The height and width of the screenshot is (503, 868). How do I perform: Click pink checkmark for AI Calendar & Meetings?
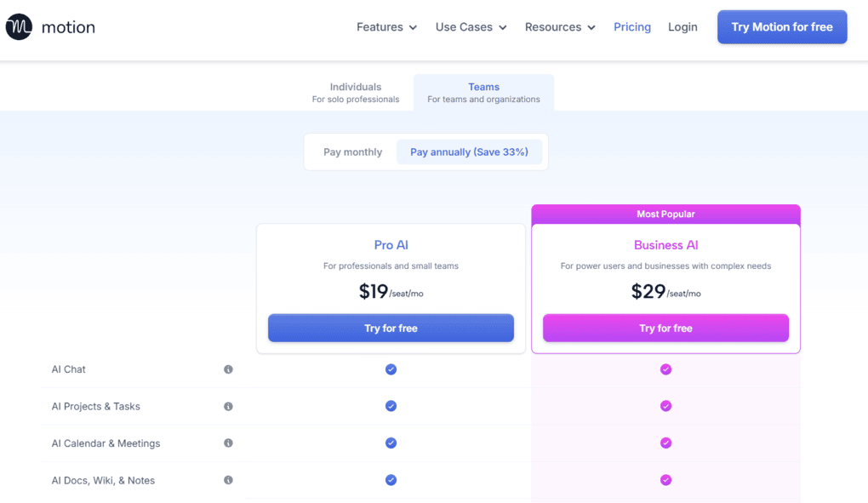click(665, 443)
